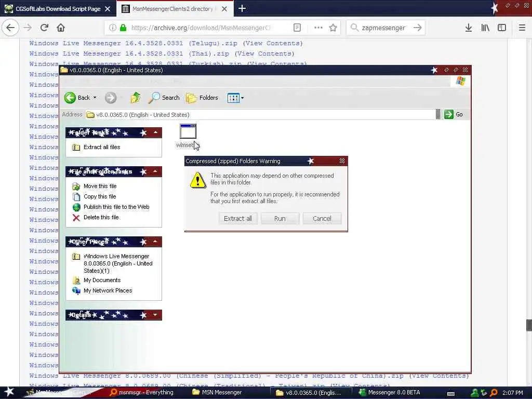This screenshot has width=532, height=399.
Task: Open Telugu zip download link
Action: (x=134, y=43)
